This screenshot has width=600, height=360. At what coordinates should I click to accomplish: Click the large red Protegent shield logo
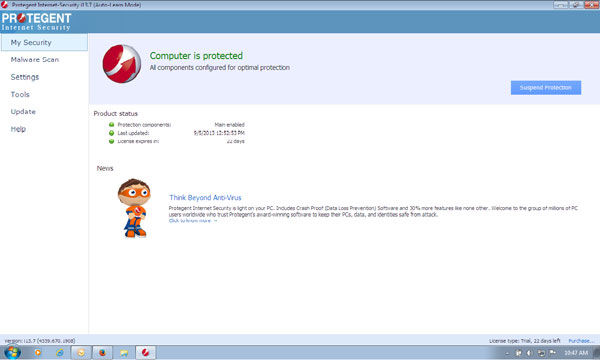click(122, 64)
